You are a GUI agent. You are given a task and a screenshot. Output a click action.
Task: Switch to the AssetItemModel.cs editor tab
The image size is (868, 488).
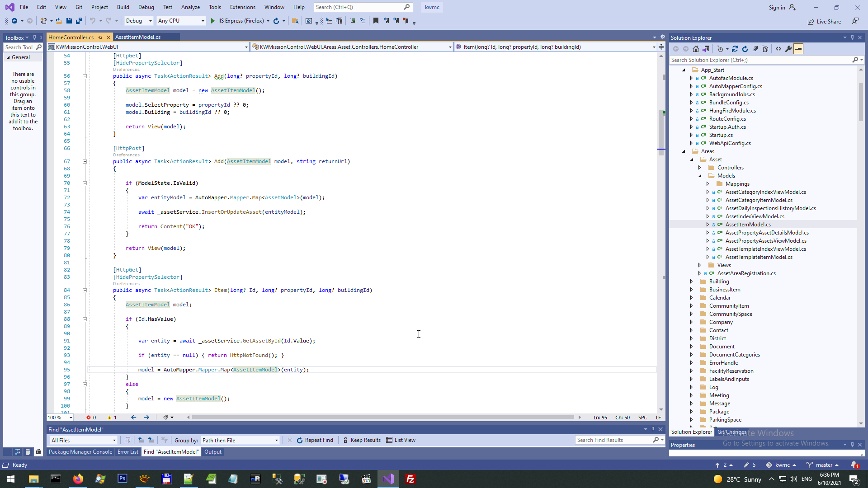[x=138, y=37]
